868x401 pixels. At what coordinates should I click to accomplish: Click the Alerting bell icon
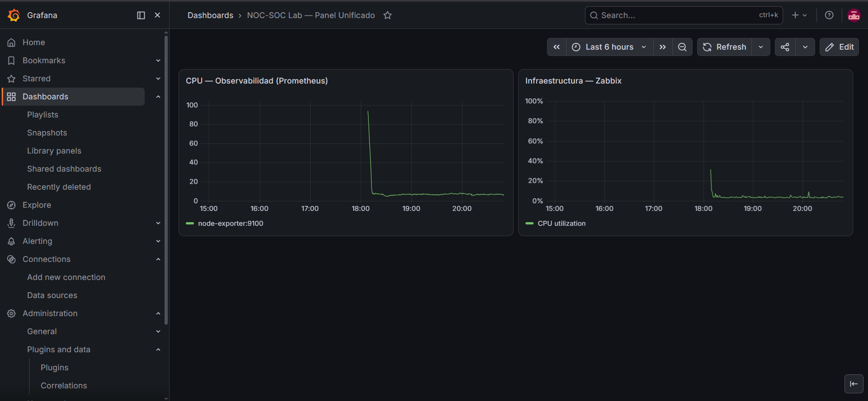click(11, 241)
